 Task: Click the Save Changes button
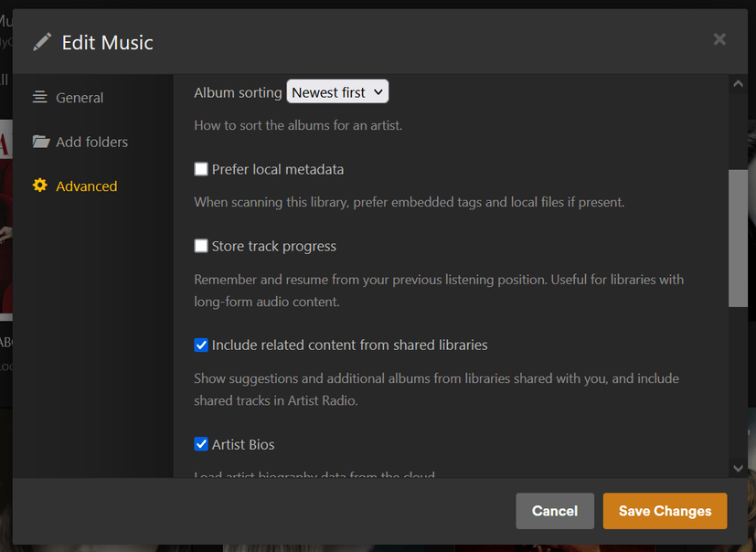[x=665, y=511]
